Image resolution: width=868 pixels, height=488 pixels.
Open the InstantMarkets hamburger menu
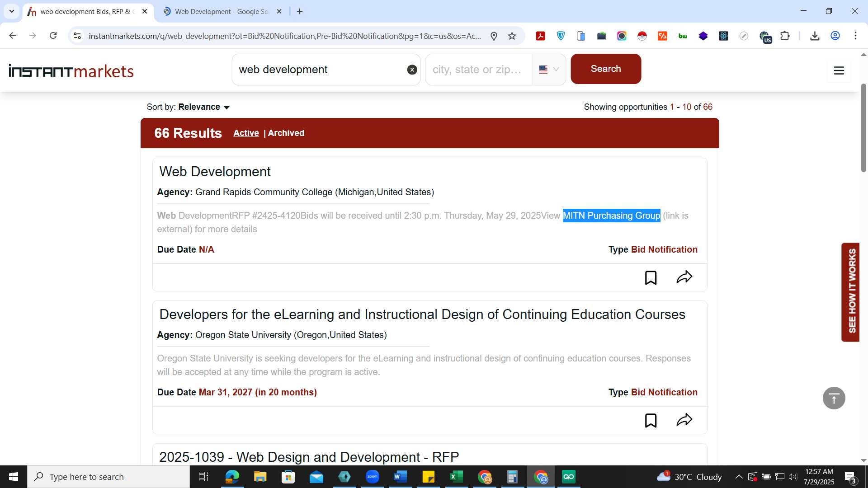tap(839, 70)
